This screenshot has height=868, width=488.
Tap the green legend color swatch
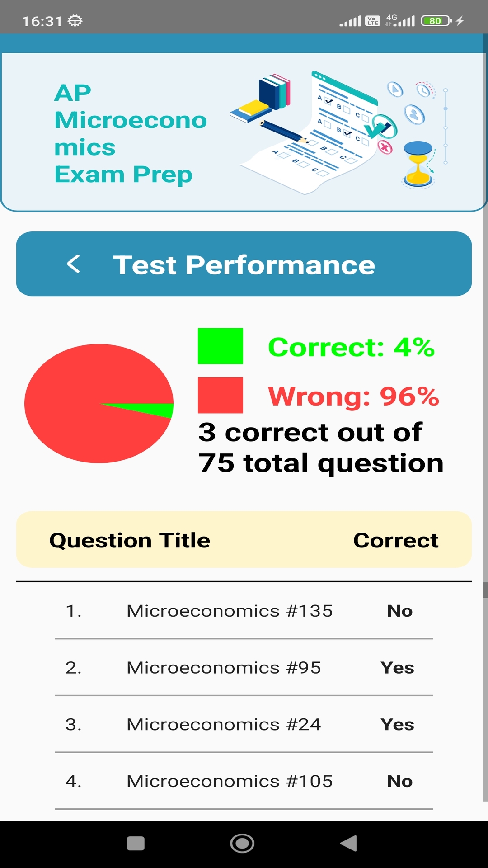point(220,347)
